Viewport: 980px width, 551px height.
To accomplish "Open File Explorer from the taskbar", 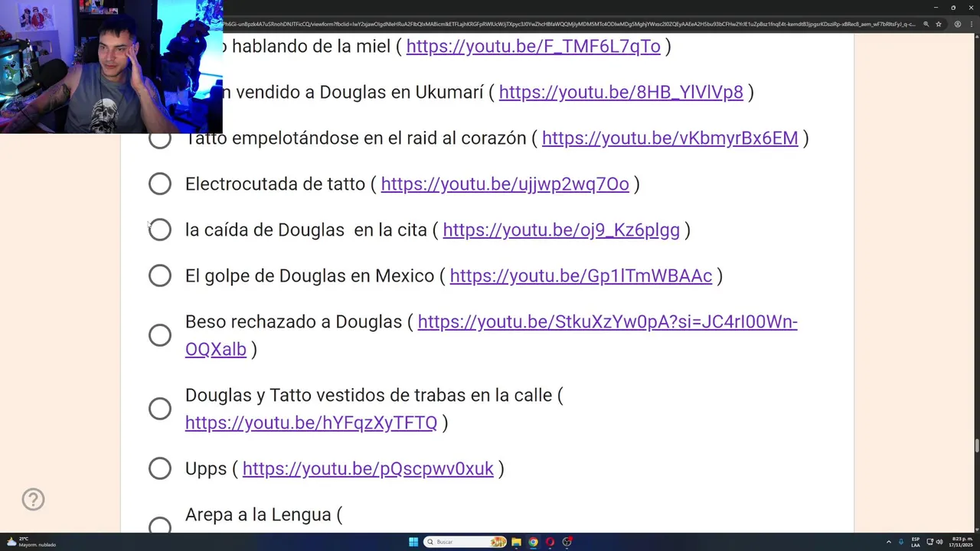I will (516, 542).
